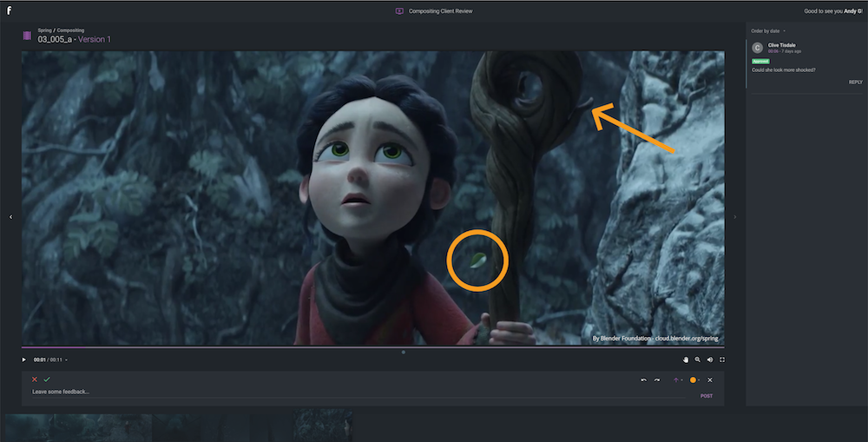Screen dimensions: 868x442
Task: Undo the last annotation
Action: (x=643, y=380)
